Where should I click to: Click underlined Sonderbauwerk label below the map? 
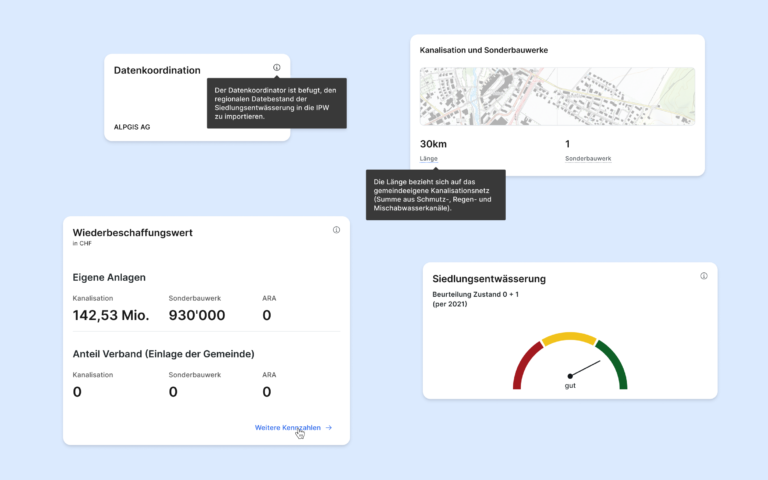click(x=588, y=159)
